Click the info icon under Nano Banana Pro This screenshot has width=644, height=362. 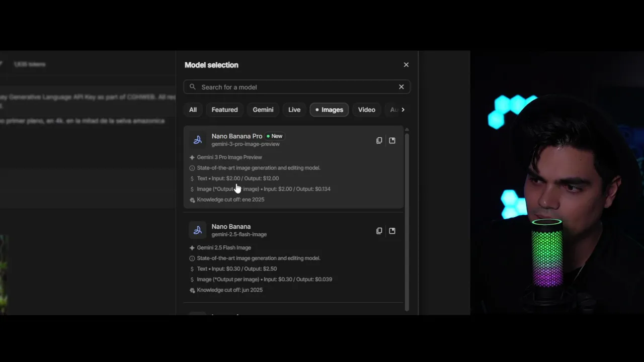[x=192, y=168]
